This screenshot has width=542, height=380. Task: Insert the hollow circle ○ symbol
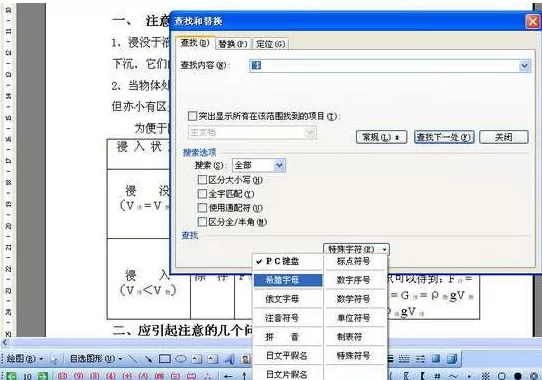coord(502,376)
